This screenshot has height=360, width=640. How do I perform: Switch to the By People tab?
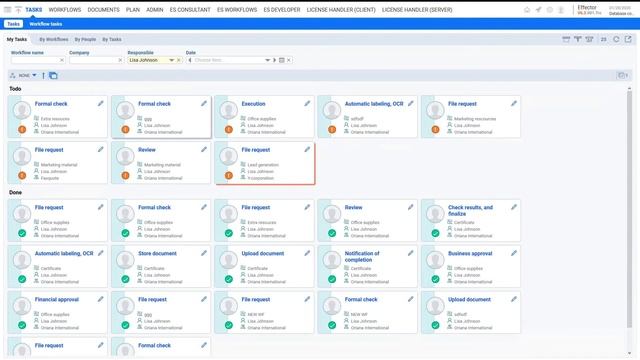click(85, 40)
